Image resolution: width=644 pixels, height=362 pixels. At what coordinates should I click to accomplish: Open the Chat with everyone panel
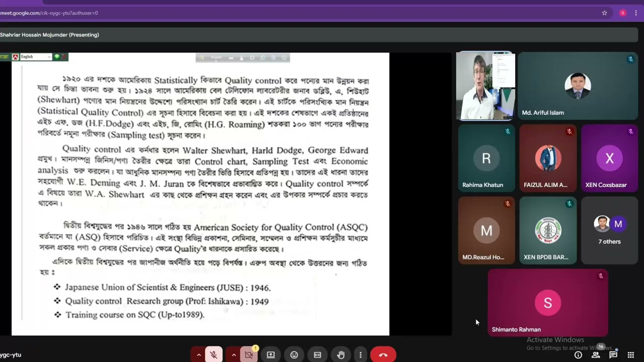[x=613, y=355]
